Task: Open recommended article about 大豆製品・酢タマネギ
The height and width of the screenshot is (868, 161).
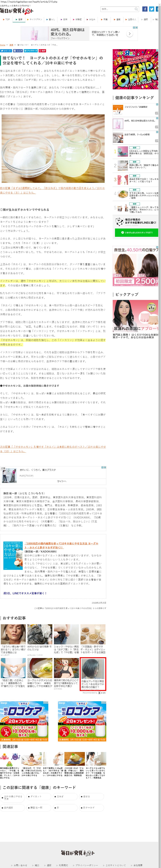Action: (x=93, y=639)
